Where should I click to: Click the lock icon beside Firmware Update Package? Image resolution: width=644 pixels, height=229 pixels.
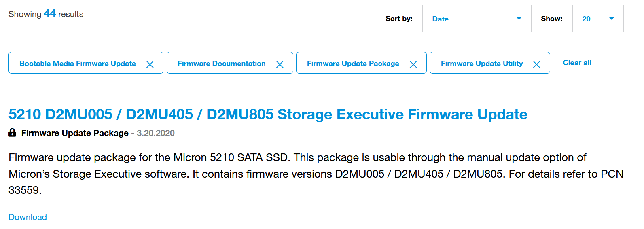(x=13, y=133)
